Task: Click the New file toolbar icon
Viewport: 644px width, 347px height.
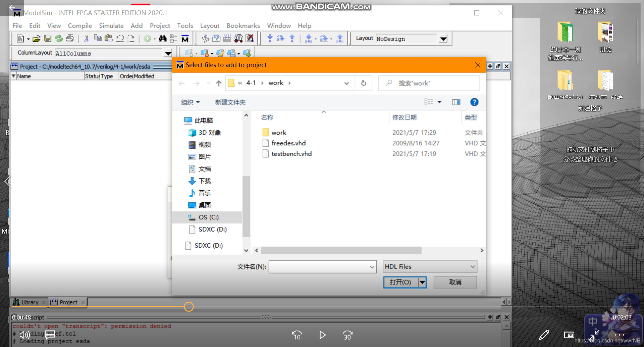Action: click(x=20, y=39)
